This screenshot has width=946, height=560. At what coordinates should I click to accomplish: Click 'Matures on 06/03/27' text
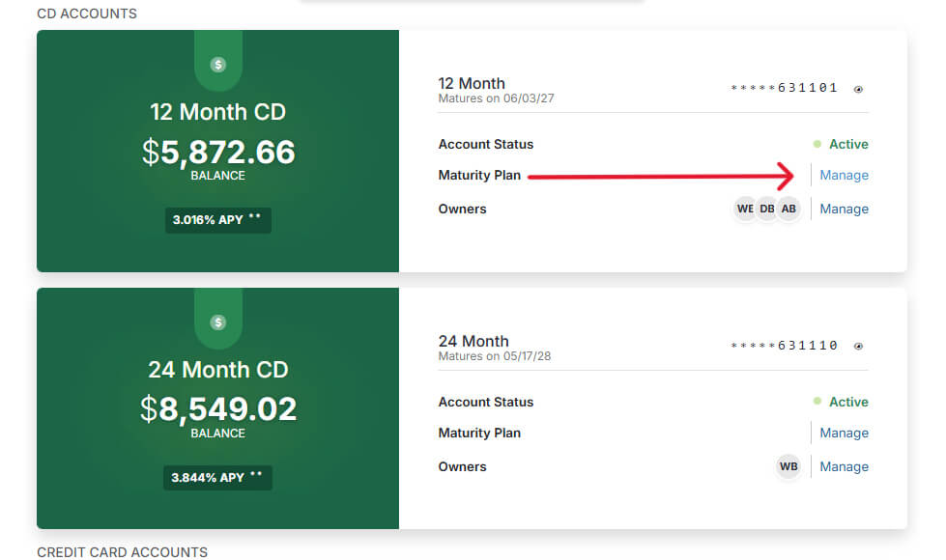pyautogui.click(x=496, y=98)
